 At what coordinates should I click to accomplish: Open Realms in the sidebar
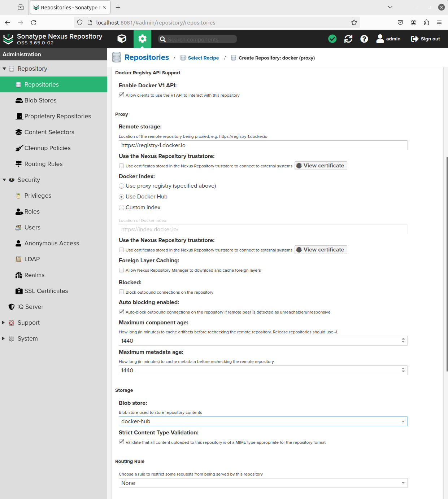click(53, 275)
